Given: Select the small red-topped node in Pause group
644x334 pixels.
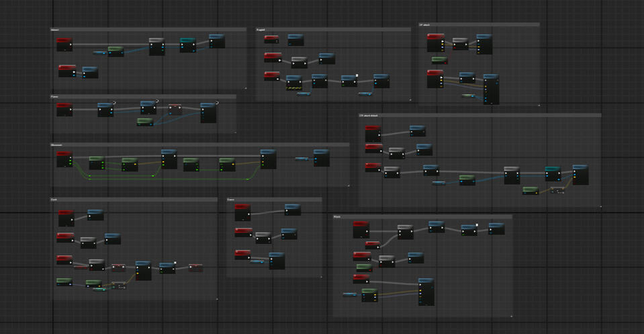Looking at the screenshot, I should point(175,109).
